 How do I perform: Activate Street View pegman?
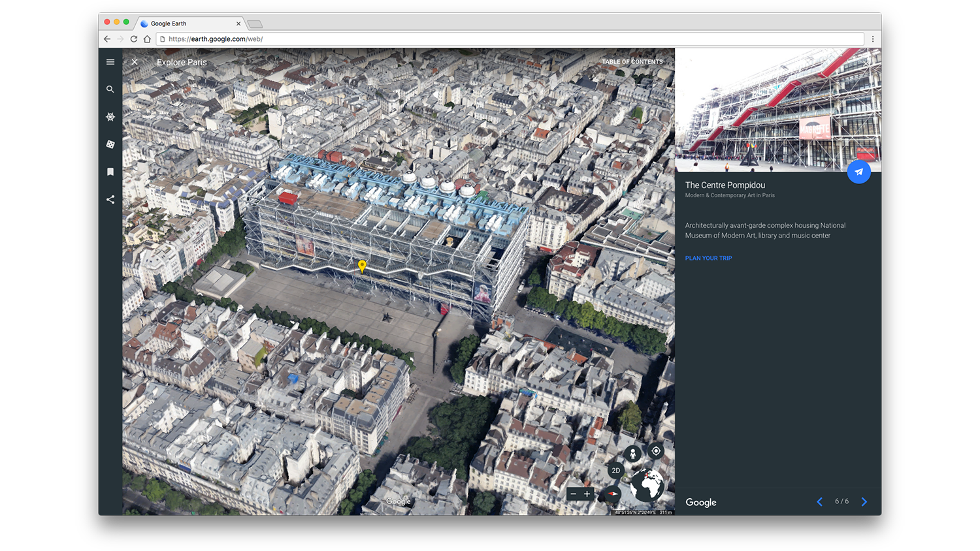(632, 454)
